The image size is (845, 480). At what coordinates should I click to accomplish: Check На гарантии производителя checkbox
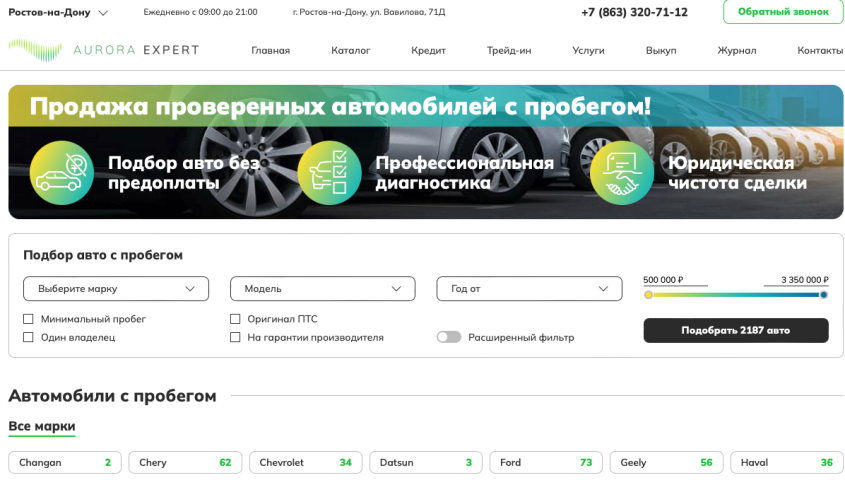235,337
